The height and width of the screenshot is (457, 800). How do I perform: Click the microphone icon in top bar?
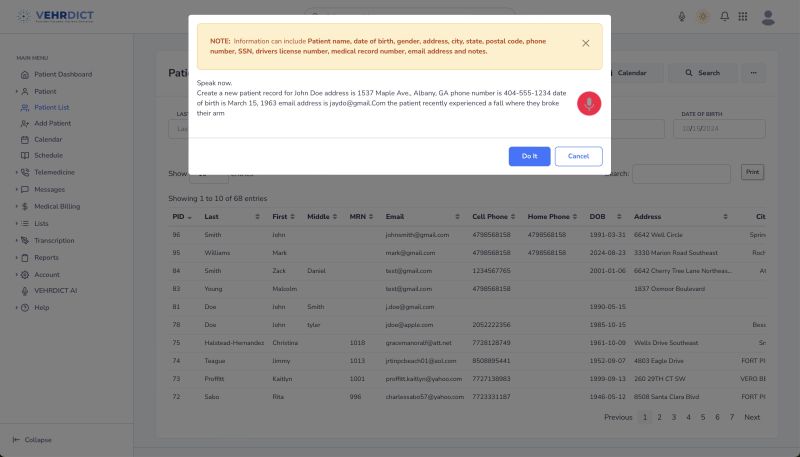point(682,17)
